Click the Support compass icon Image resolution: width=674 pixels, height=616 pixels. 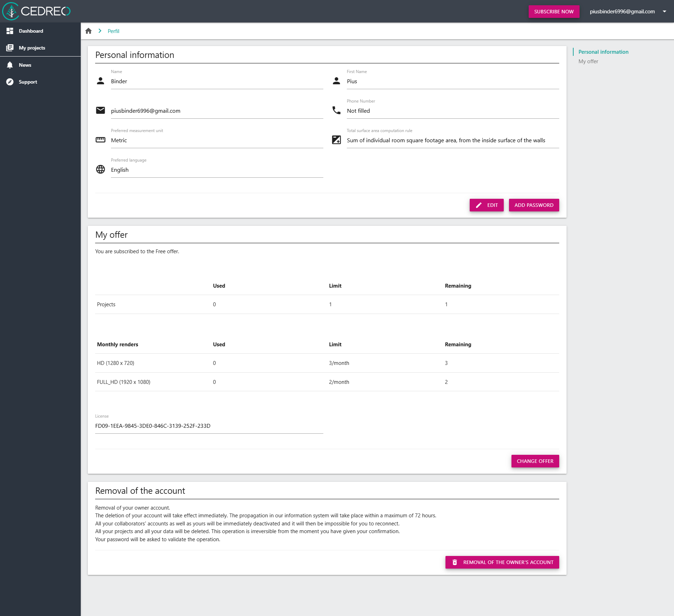click(x=10, y=82)
